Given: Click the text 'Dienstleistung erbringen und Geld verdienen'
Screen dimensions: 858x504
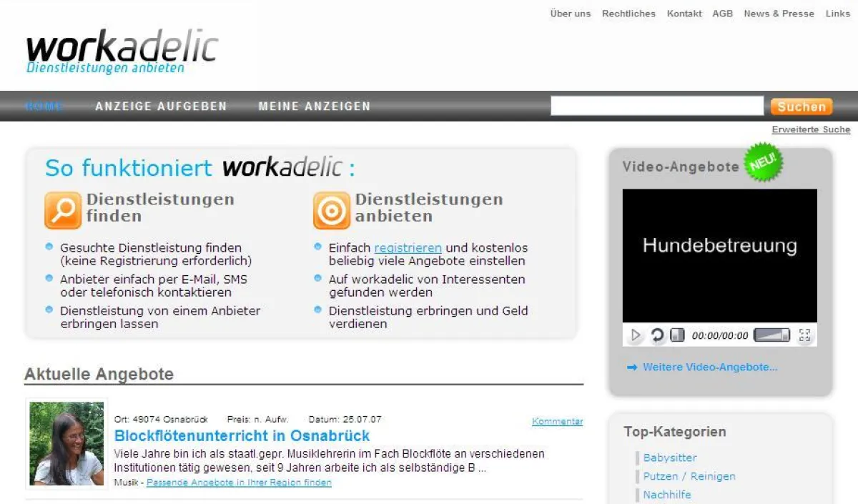Looking at the screenshot, I should pyautogui.click(x=428, y=317).
